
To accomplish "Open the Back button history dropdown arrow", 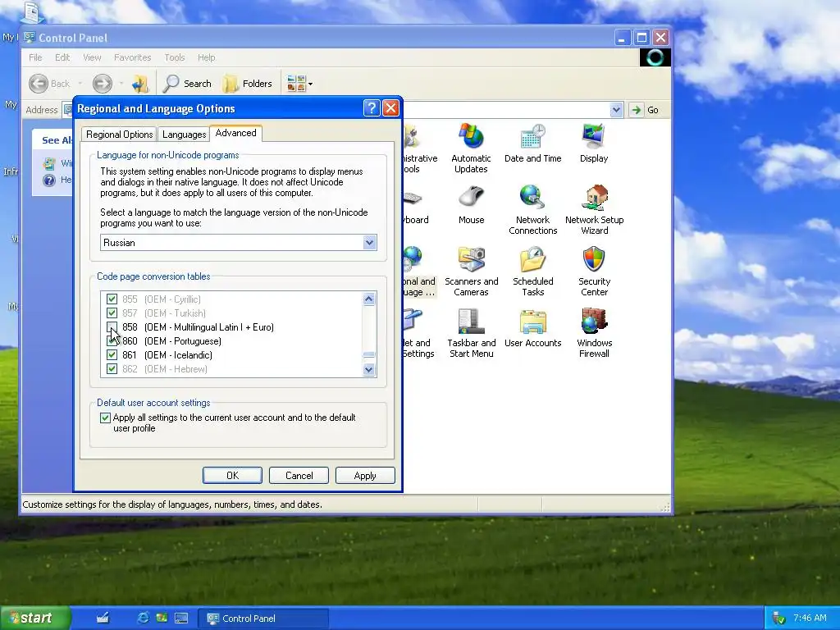I will tap(80, 84).
